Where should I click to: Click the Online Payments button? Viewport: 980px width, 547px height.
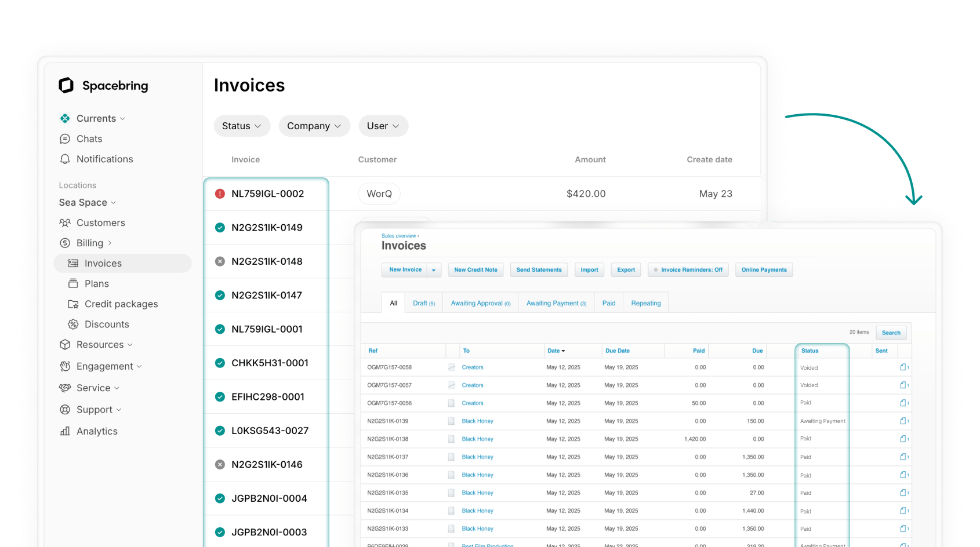pos(764,270)
